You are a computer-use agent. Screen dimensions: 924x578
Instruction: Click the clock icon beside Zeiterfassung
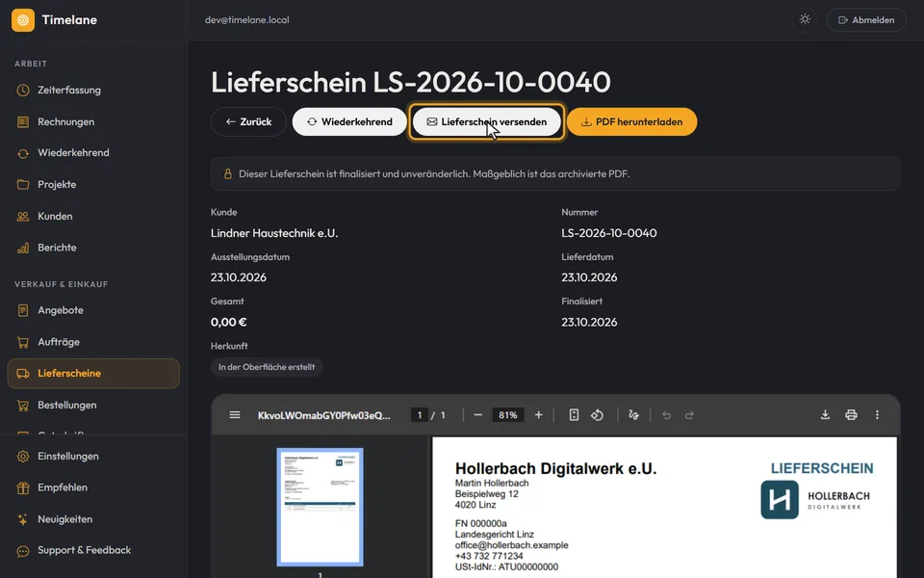point(23,91)
